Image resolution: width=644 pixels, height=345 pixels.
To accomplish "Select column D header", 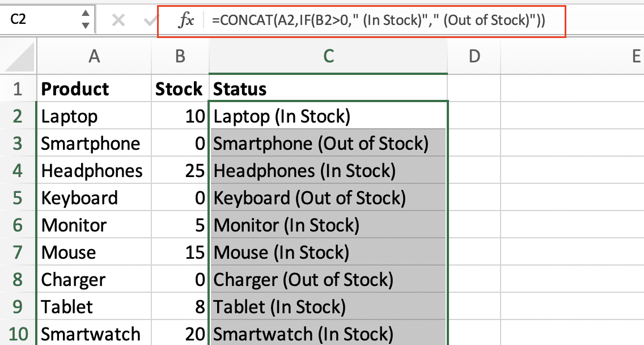I will click(x=474, y=56).
